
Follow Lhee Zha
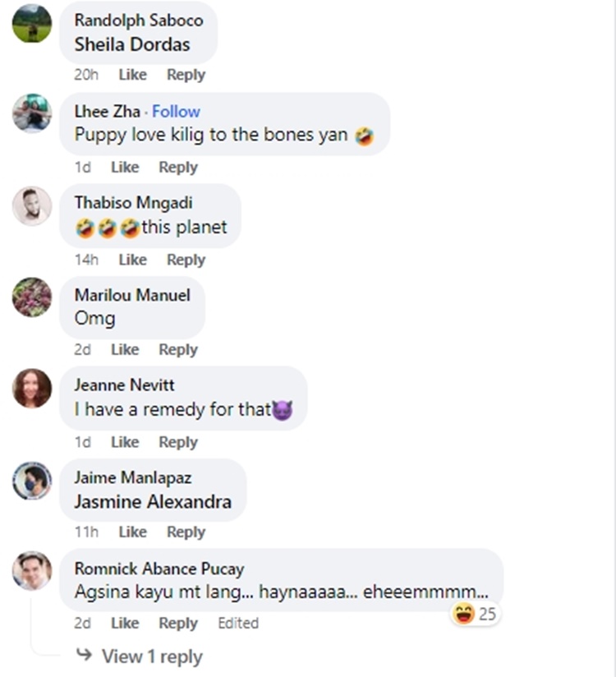[176, 112]
